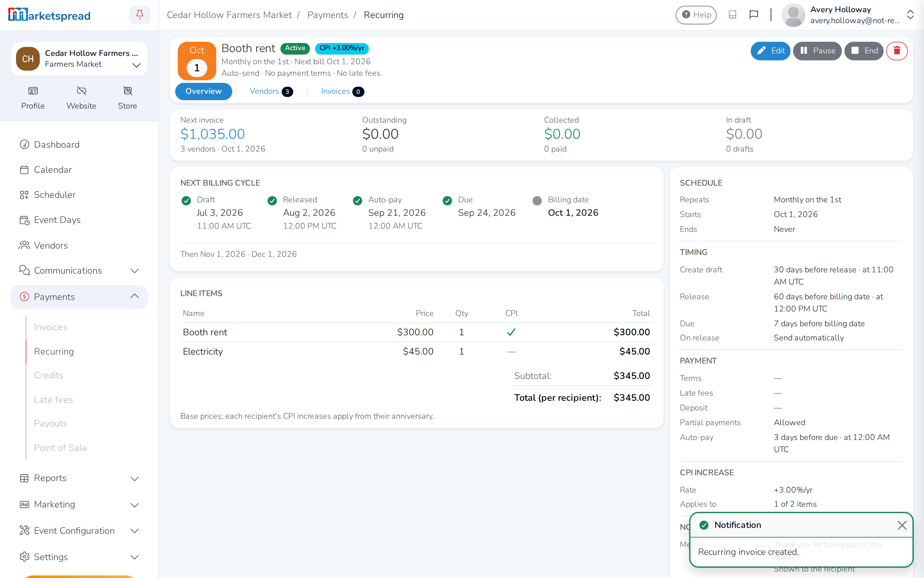Open Point of Sale submenu item
Viewport: 924px width, 578px height.
60,448
